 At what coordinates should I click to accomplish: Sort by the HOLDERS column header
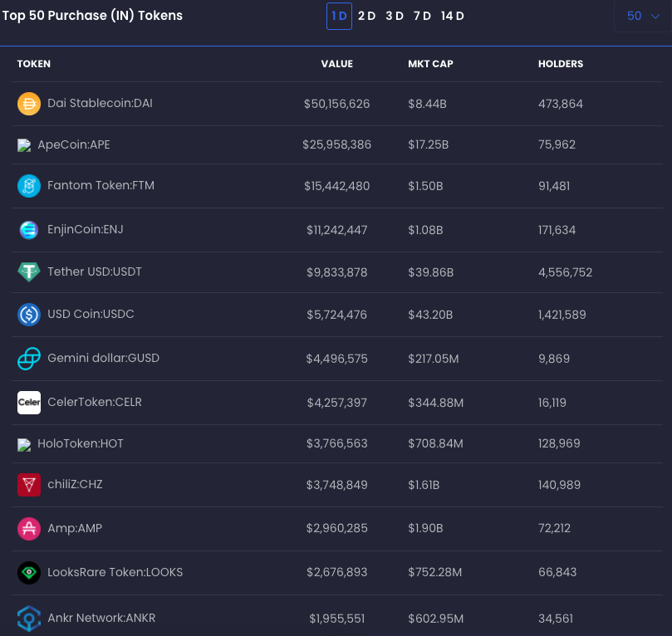pos(561,64)
